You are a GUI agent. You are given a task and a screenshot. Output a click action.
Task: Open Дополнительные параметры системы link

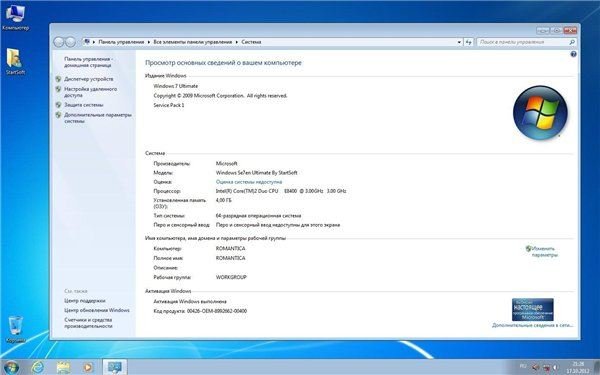98,118
